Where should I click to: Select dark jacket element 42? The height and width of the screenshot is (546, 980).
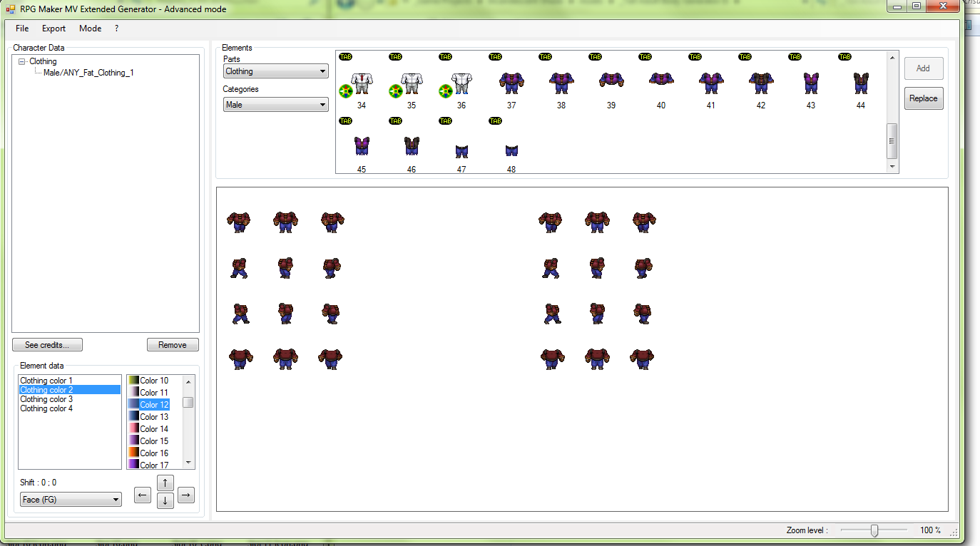click(x=761, y=83)
